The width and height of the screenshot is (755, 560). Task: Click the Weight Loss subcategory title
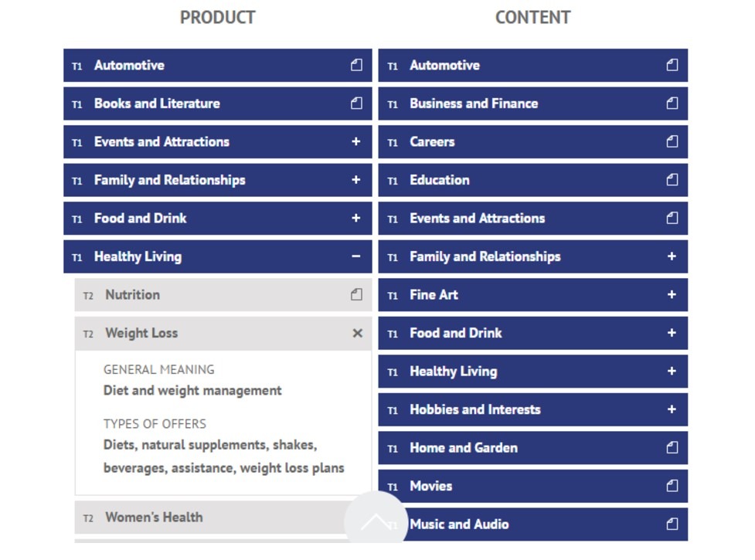coord(141,334)
